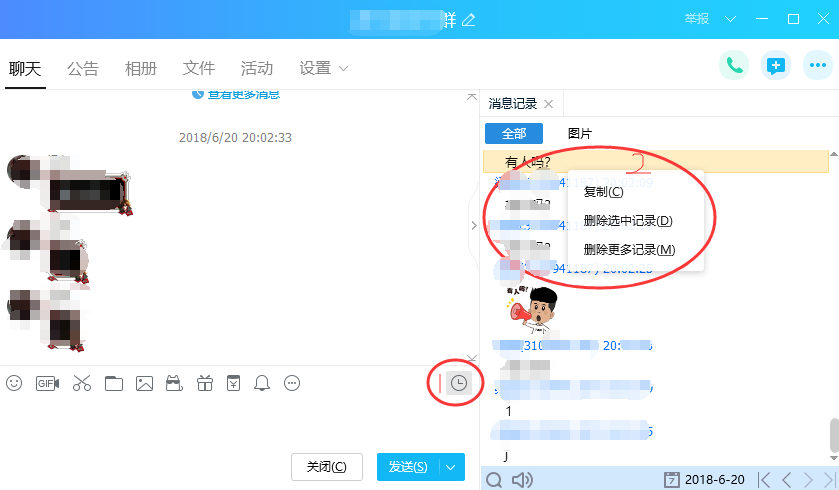839x490 pixels.
Task: Open the 相册 tab
Action: pos(141,68)
